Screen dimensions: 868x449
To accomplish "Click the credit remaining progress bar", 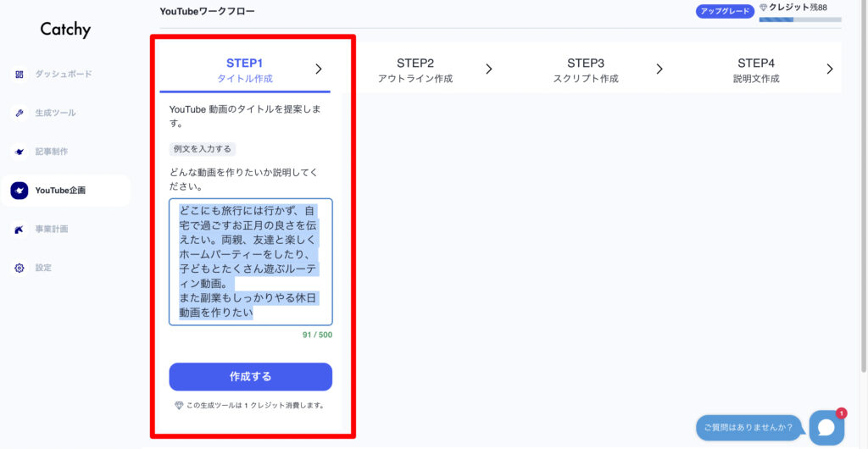I will tap(800, 19).
